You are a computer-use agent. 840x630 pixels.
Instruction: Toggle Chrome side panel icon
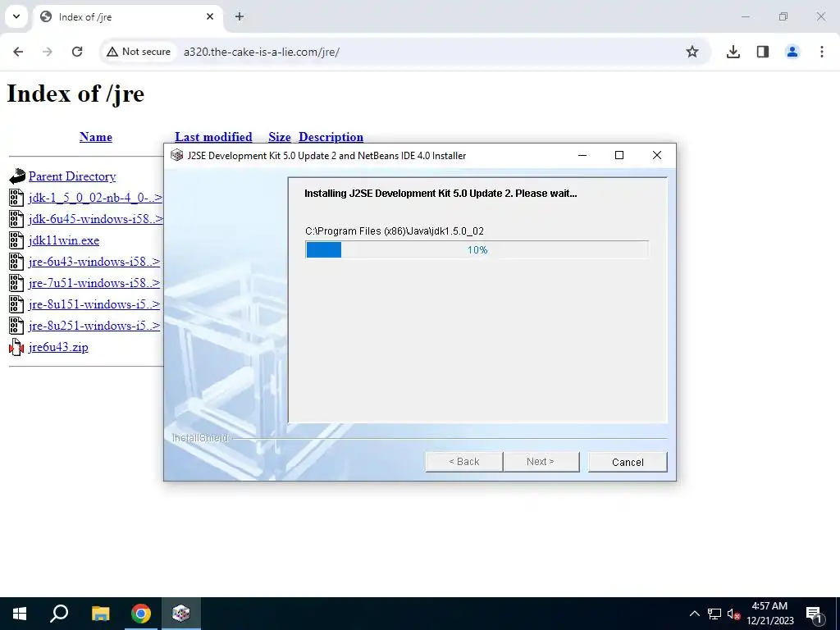point(763,52)
